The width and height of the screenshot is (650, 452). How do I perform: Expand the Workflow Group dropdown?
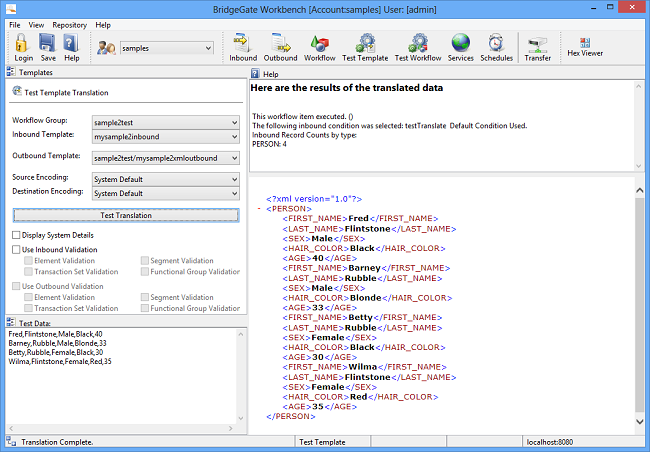click(234, 122)
